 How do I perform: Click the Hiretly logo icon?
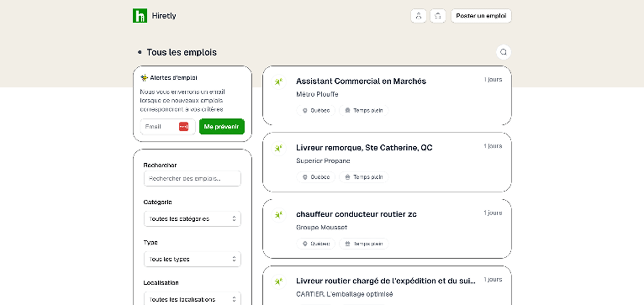pos(140,16)
